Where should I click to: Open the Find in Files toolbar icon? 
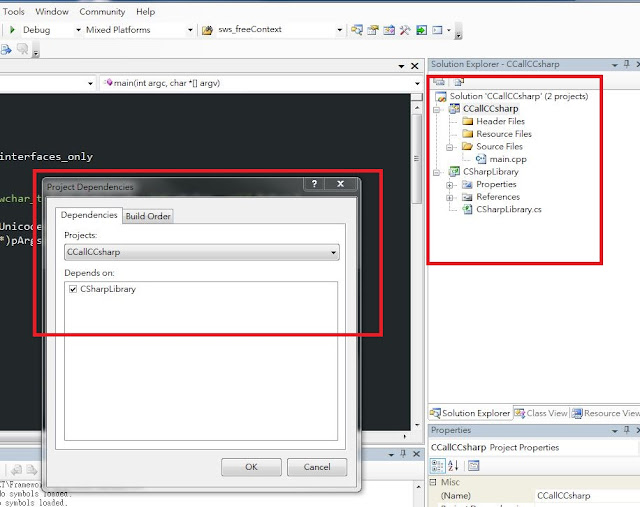pyautogui.click(x=207, y=30)
